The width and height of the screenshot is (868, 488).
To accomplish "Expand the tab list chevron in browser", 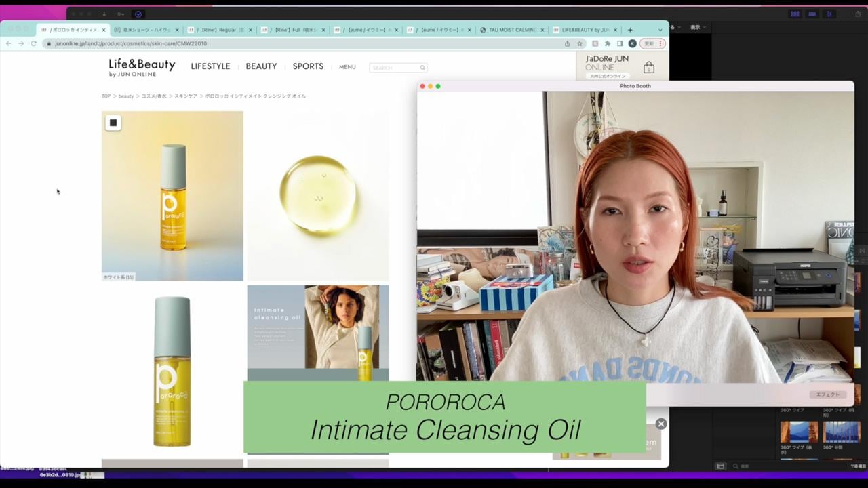I will [660, 30].
